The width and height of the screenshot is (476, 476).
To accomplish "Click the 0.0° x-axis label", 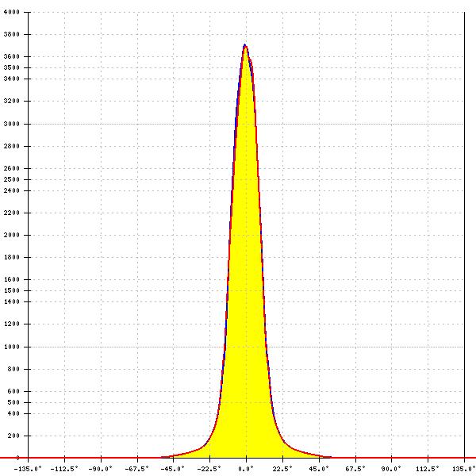I will [x=246, y=469].
